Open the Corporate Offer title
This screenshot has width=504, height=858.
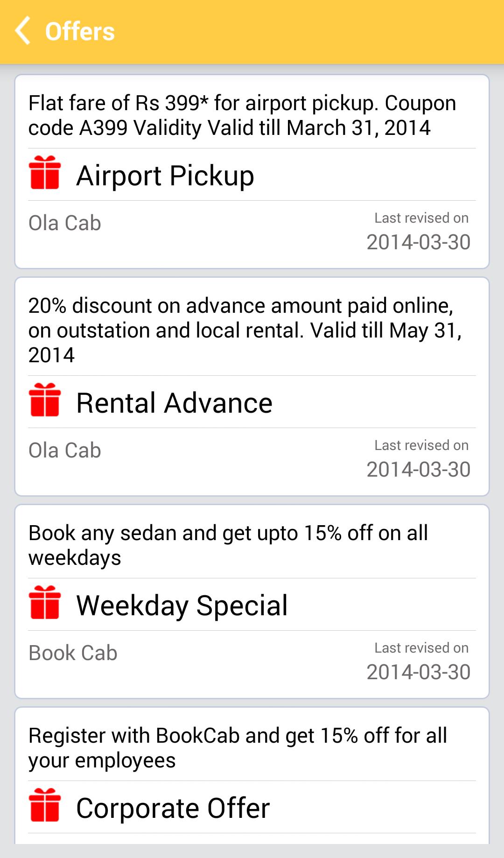173,808
